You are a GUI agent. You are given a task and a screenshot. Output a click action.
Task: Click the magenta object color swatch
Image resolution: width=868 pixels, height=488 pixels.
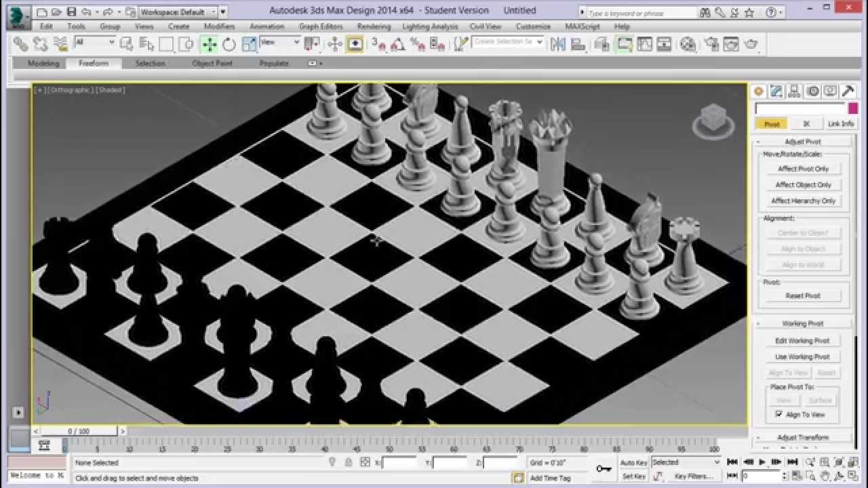click(x=853, y=108)
